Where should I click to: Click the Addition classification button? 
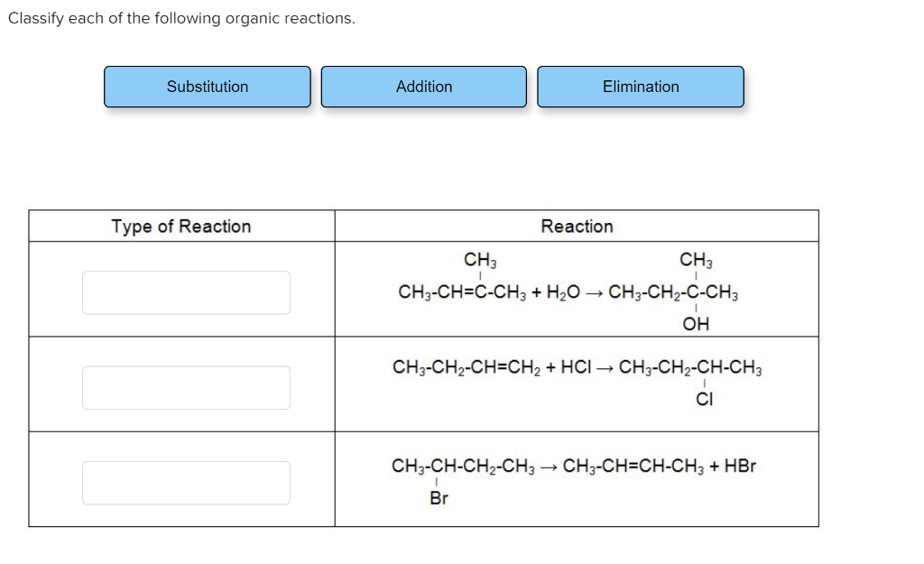coord(424,87)
